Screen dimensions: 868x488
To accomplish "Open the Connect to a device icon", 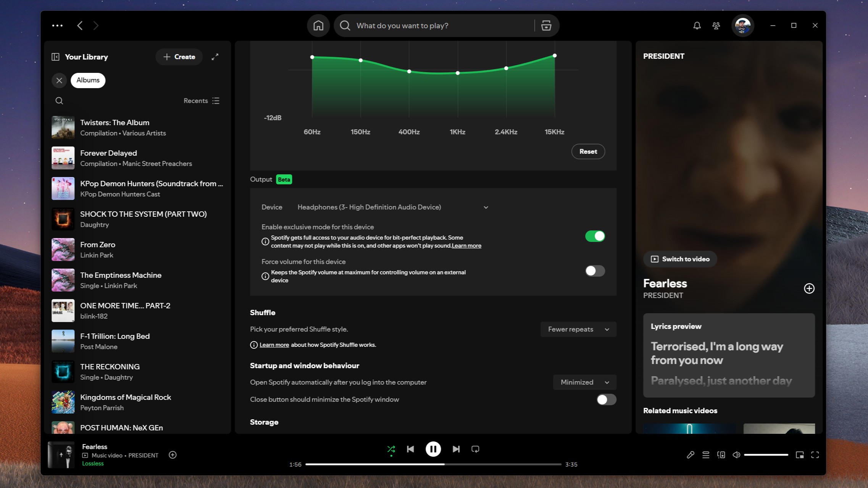I will point(721,455).
